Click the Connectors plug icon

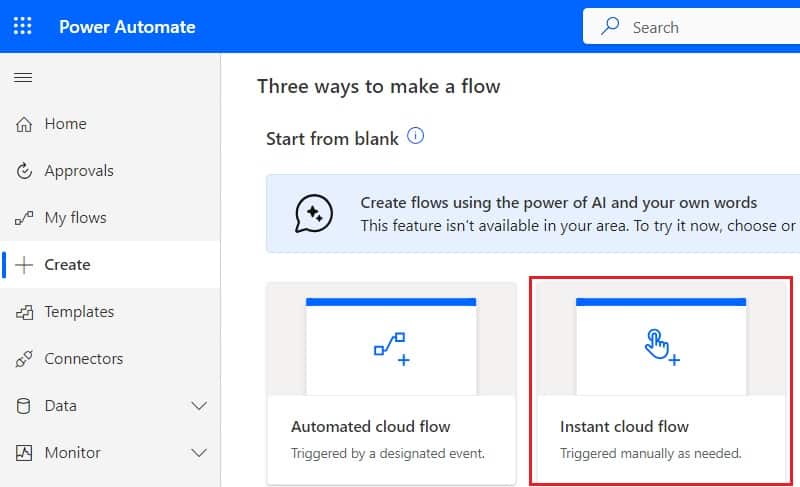click(x=24, y=358)
